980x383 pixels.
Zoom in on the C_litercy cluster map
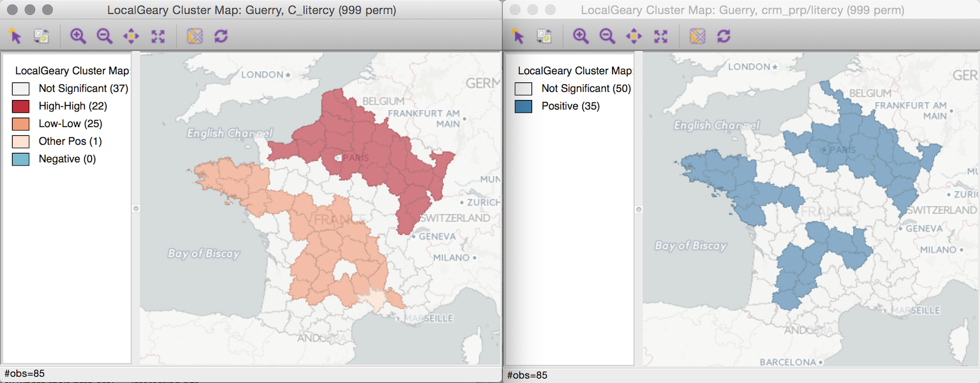[x=78, y=36]
